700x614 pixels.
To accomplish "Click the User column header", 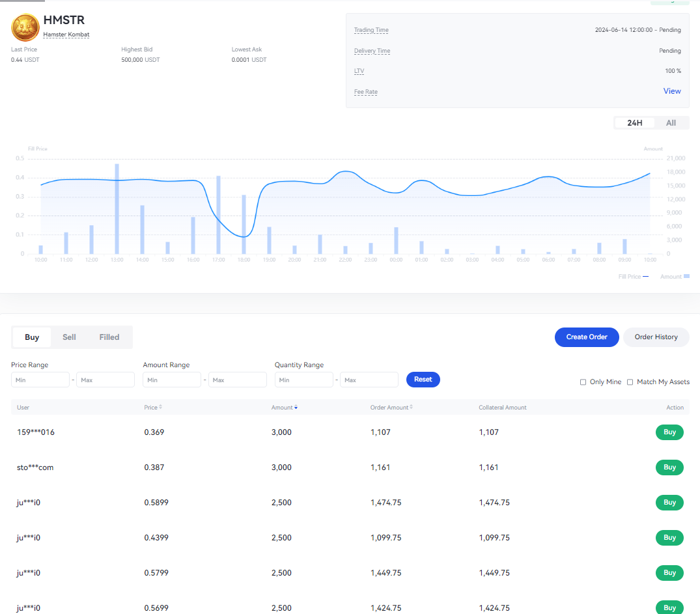I will click(23, 408).
